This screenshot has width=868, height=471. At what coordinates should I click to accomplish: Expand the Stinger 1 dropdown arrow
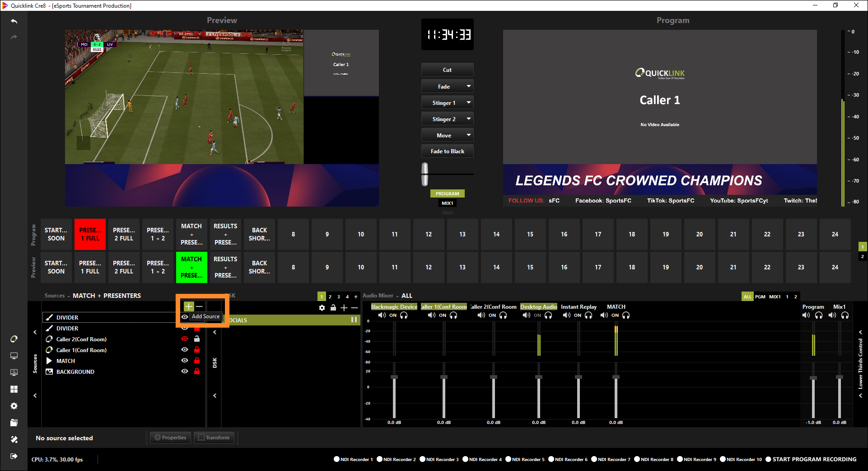468,103
